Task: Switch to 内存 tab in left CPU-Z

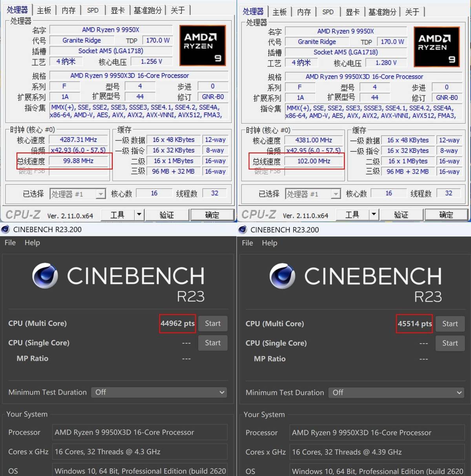Action: tap(69, 11)
